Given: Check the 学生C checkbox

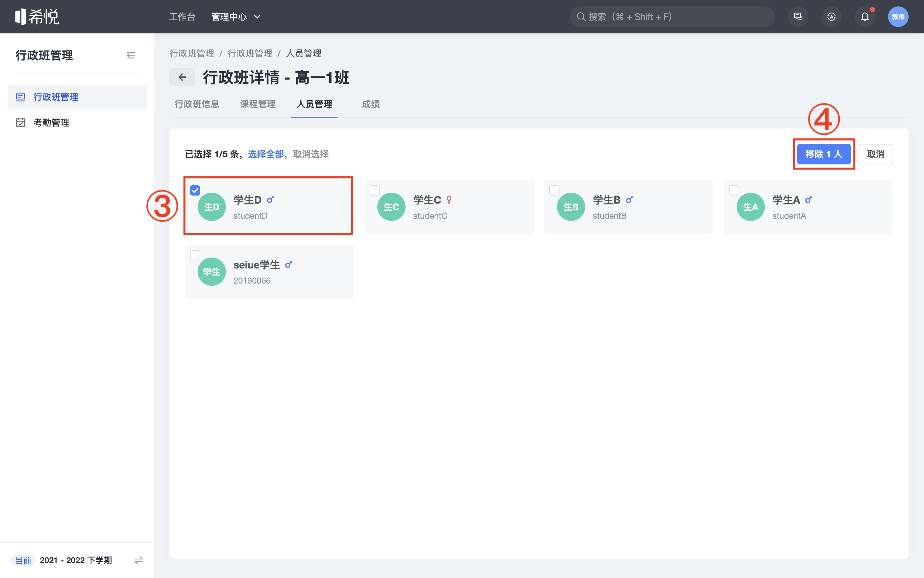Looking at the screenshot, I should click(374, 190).
